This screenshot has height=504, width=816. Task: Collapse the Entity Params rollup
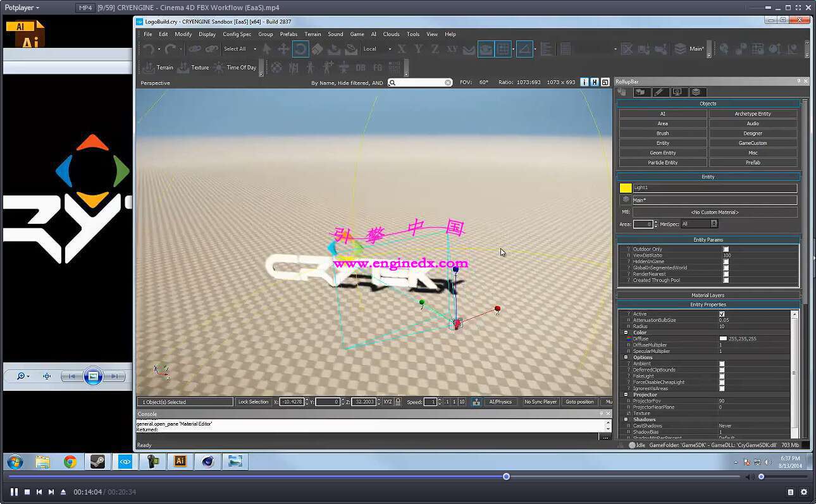[708, 240]
